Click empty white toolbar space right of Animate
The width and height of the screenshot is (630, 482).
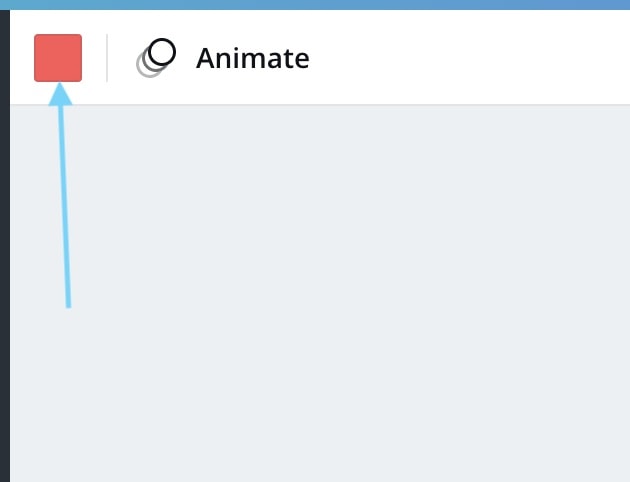coord(470,58)
